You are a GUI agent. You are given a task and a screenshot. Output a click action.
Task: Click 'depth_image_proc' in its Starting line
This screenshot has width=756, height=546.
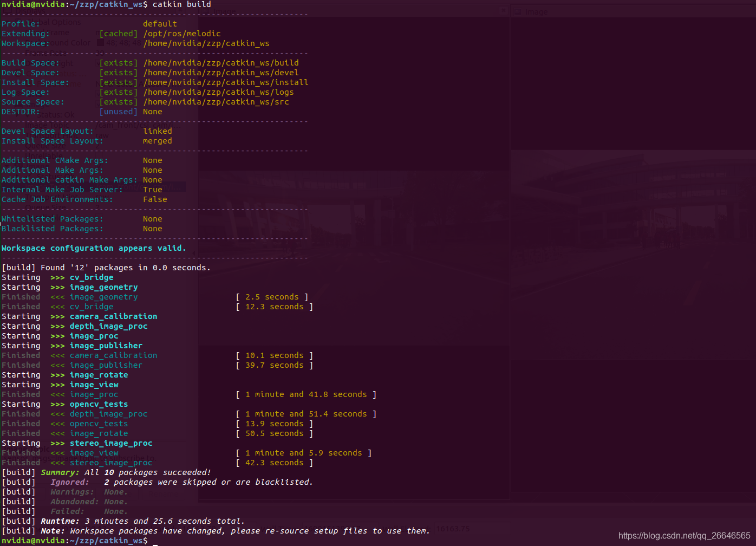[x=109, y=326]
